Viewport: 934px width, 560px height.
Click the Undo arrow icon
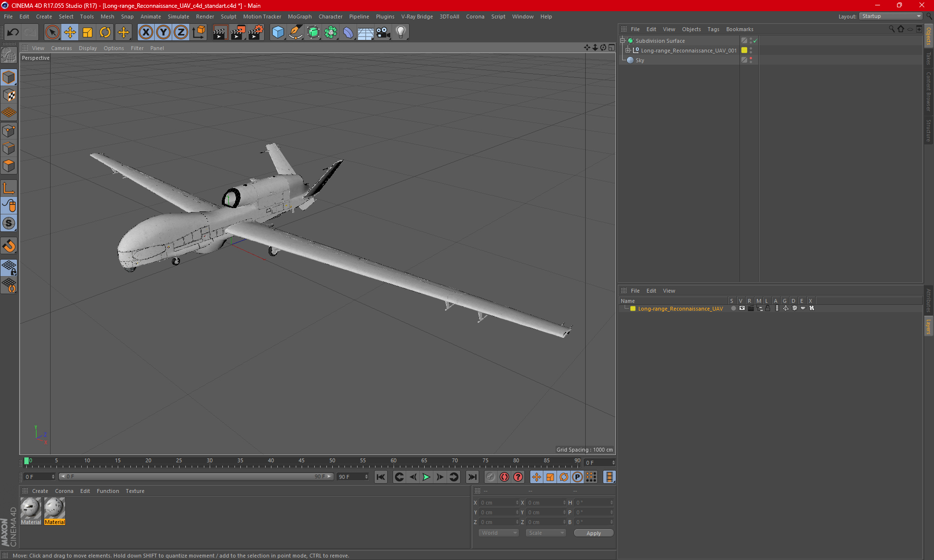tap(13, 32)
